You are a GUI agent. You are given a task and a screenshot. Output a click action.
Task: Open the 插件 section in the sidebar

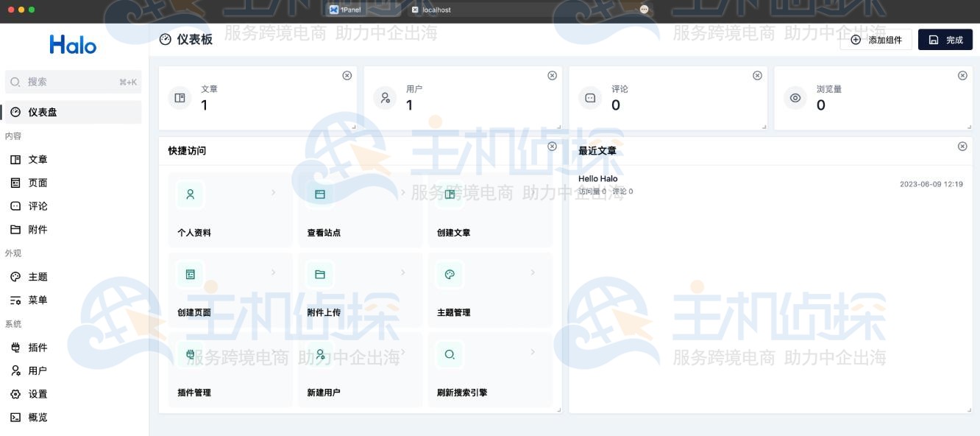(38, 347)
